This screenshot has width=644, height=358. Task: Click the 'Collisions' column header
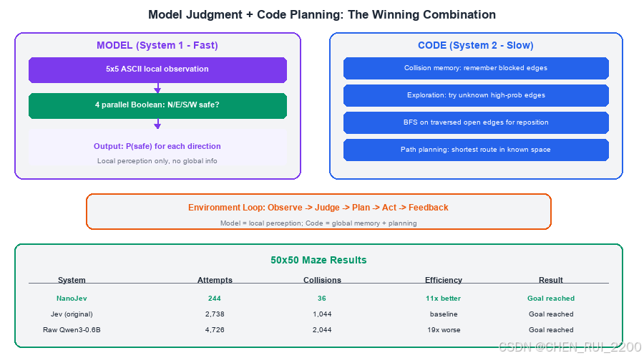coord(322,280)
